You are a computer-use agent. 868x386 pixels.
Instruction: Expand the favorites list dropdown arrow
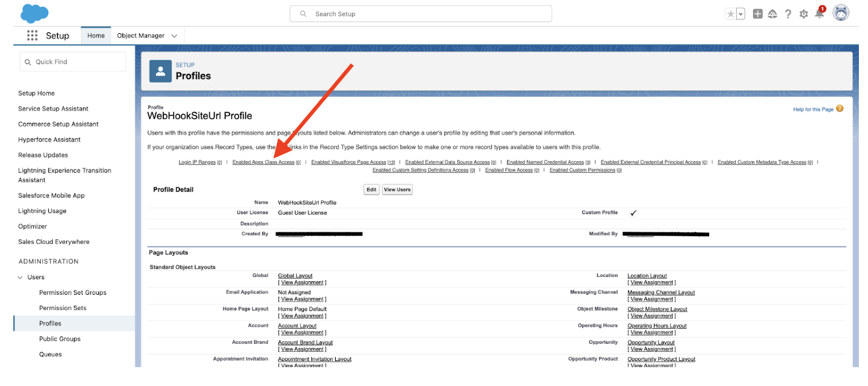[741, 14]
